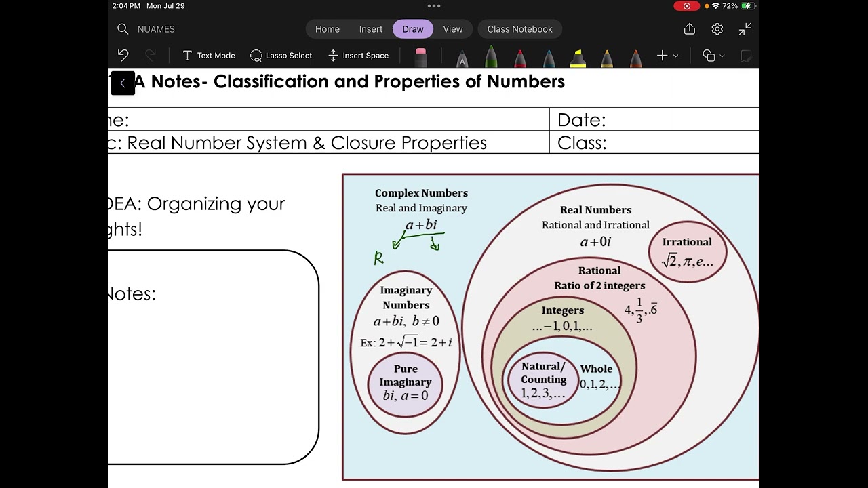
Task: Open the Class Notebook tab
Action: (x=520, y=29)
